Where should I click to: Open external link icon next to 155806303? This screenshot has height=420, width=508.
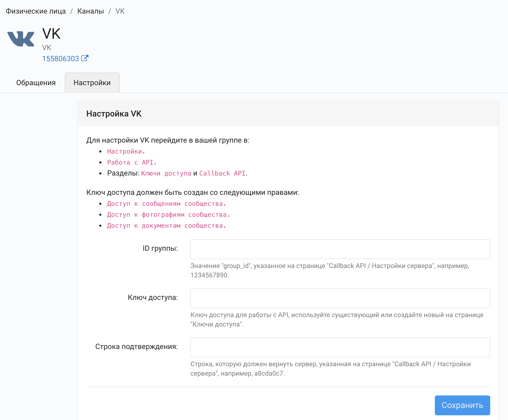click(85, 58)
